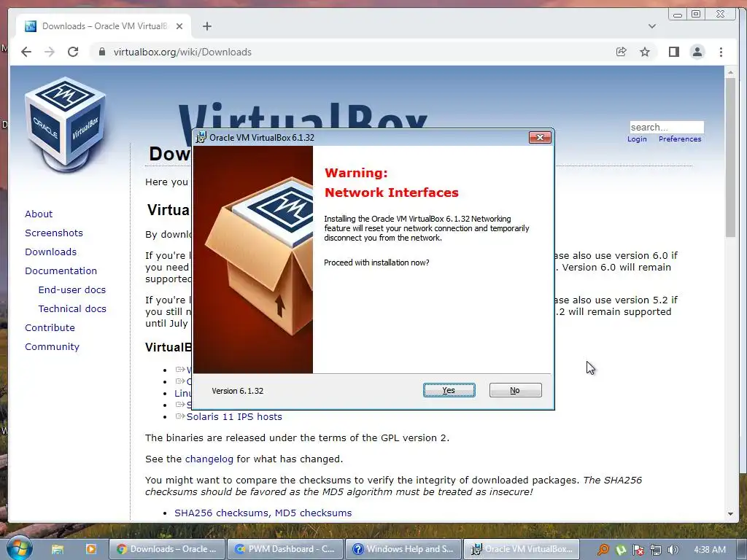Open network tray icon
Screen dimensions: 747x560
[656, 550]
